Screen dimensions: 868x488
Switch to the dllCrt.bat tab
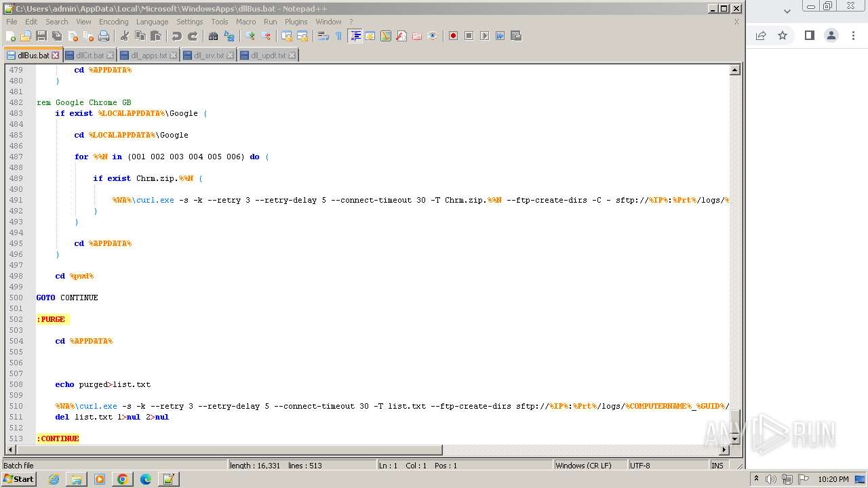point(89,56)
